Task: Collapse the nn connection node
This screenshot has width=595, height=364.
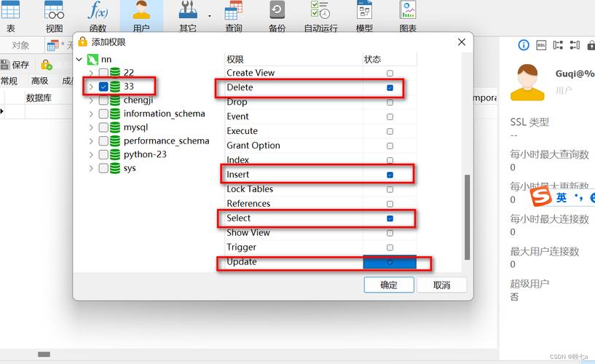Action: 79,60
